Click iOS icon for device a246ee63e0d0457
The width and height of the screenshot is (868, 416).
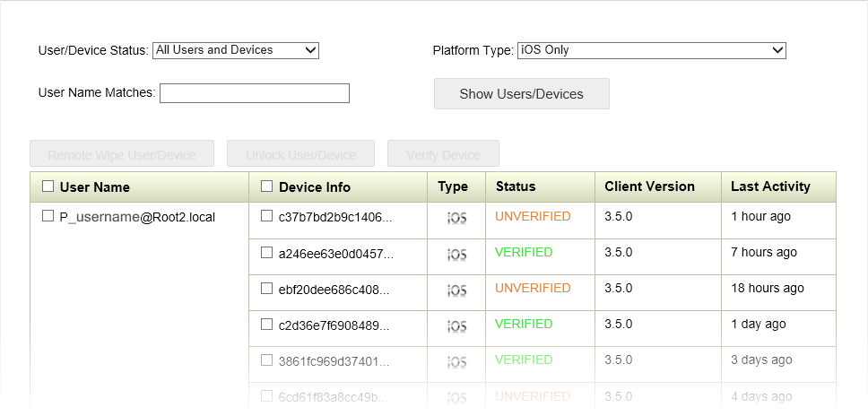[456, 255]
